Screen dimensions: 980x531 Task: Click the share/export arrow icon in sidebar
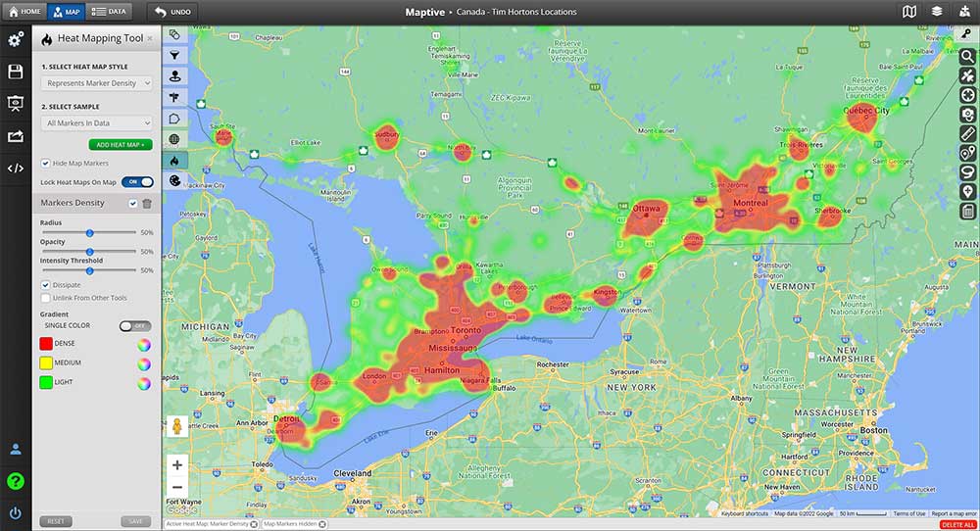[x=16, y=136]
